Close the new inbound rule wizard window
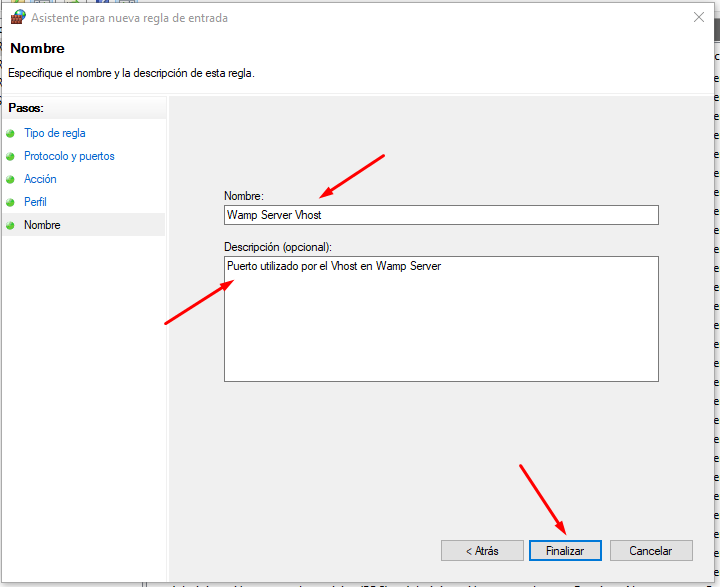This screenshot has width=720, height=587. (696, 18)
